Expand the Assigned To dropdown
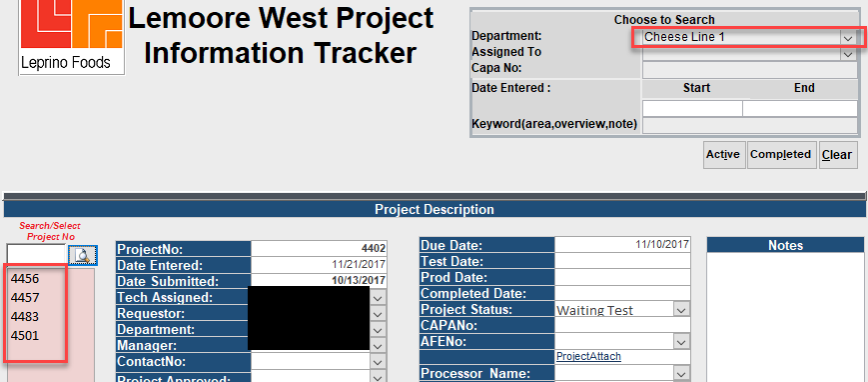The height and width of the screenshot is (382, 868). tap(847, 54)
